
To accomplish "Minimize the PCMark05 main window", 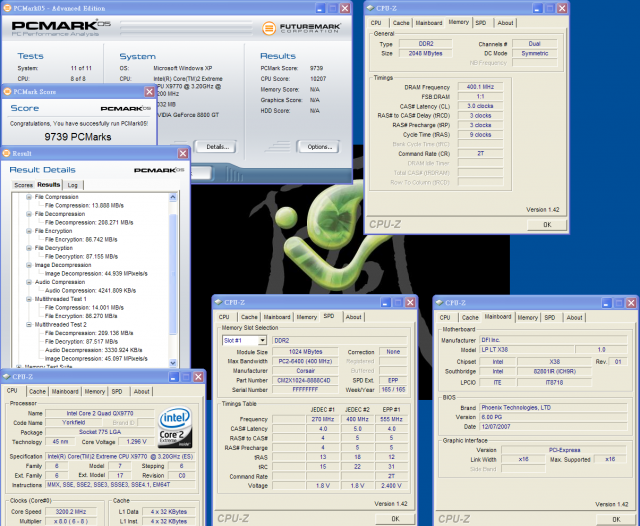I will pos(320,8).
